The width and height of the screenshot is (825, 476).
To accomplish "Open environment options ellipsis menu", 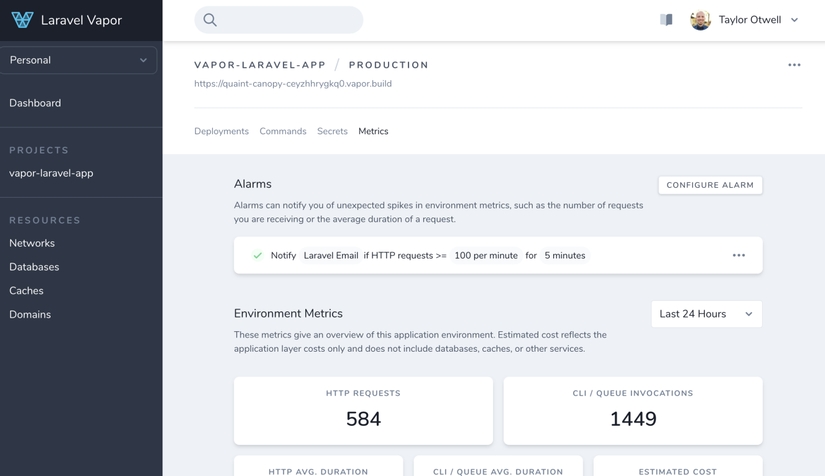I will (x=794, y=65).
